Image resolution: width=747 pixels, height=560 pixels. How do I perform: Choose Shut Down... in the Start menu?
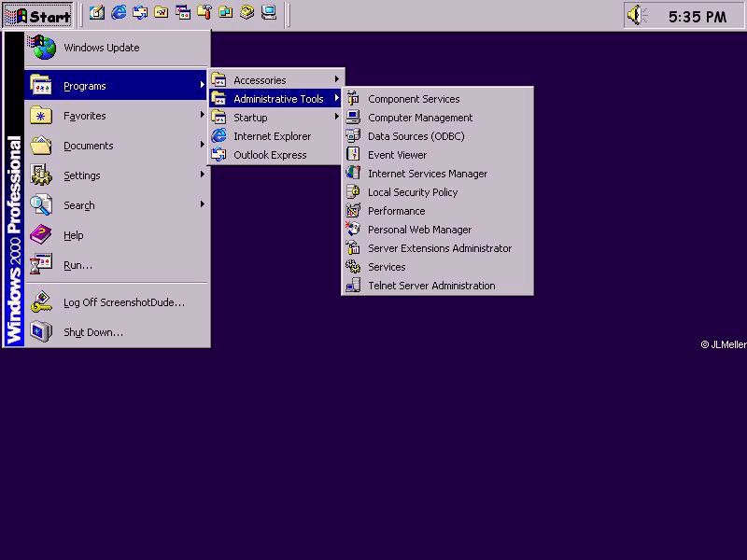117,332
